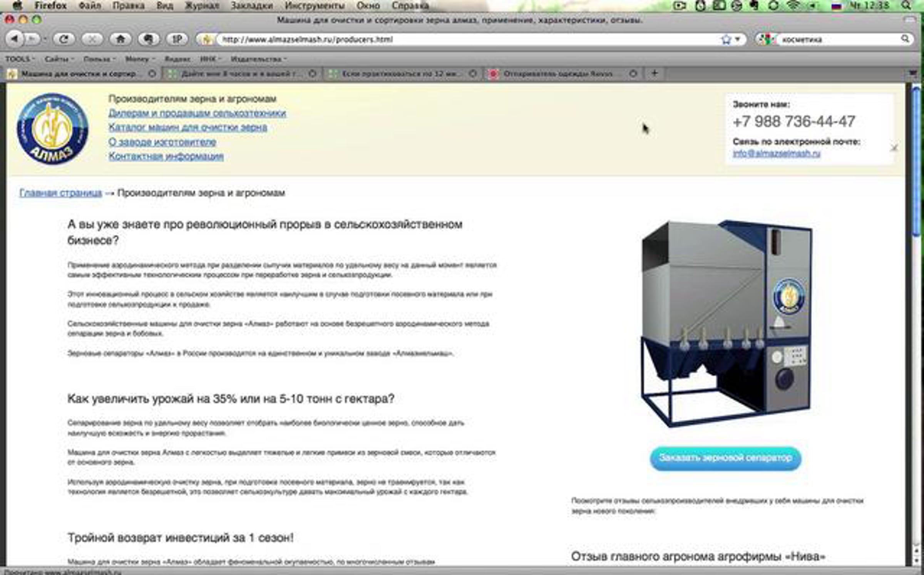924x575 pixels.
Task: Click the heading "Как увеличить урожай на 35%"
Action: (231, 399)
